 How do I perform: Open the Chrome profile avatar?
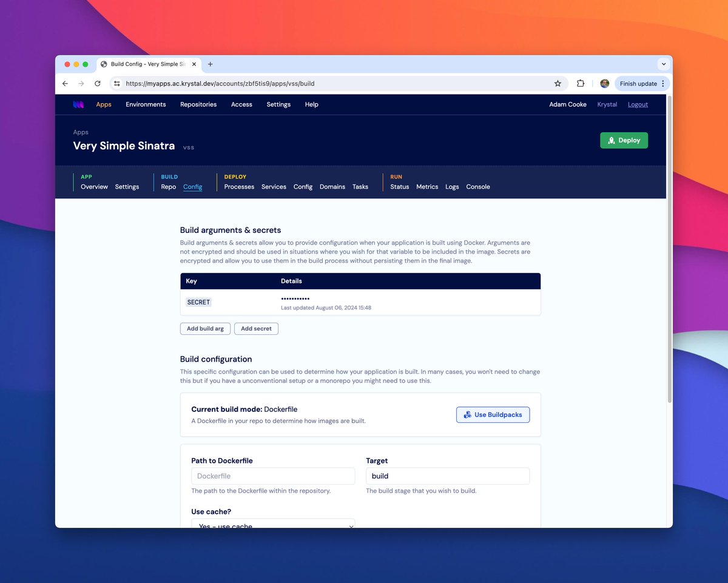point(604,84)
